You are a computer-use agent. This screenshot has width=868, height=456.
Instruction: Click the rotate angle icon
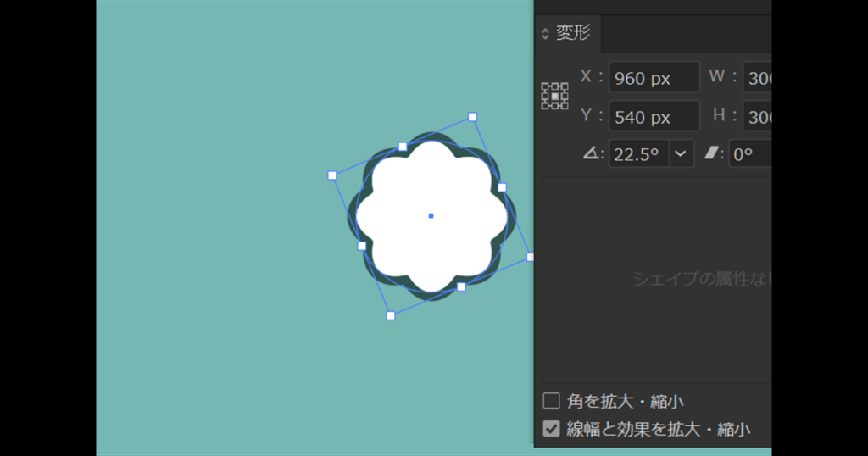click(591, 153)
